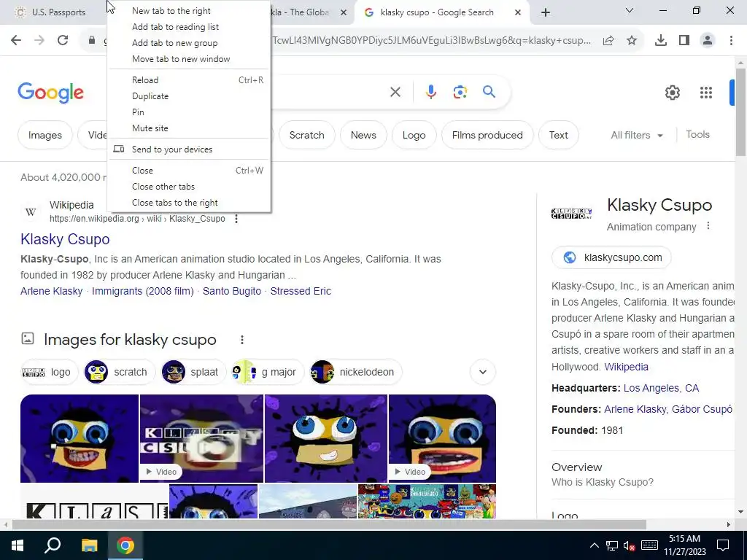Open the Windows Start menu

pos(18,545)
